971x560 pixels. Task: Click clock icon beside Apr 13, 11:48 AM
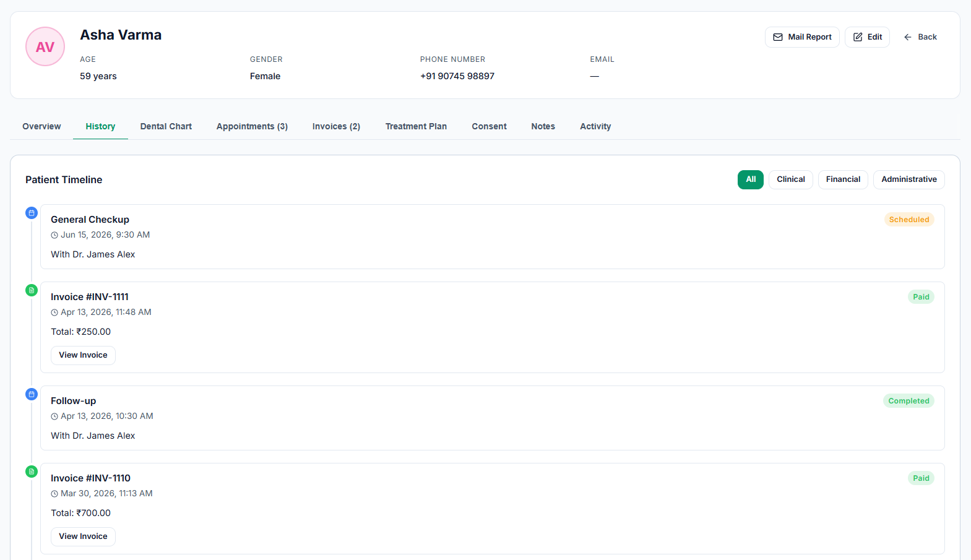click(54, 312)
